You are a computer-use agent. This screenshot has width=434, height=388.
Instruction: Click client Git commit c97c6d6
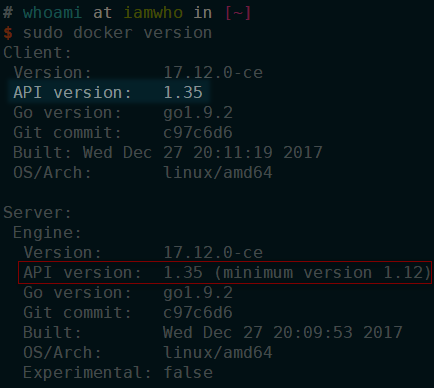pos(198,133)
